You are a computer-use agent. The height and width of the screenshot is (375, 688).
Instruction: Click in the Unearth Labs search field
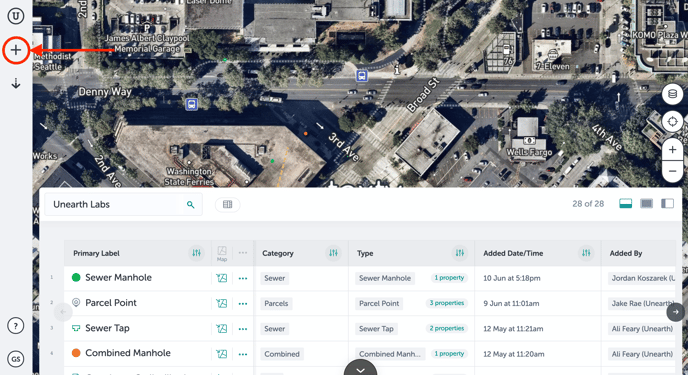pos(123,204)
